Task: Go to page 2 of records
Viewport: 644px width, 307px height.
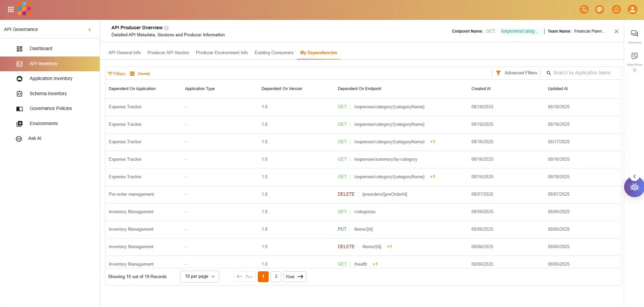Action: tap(276, 276)
